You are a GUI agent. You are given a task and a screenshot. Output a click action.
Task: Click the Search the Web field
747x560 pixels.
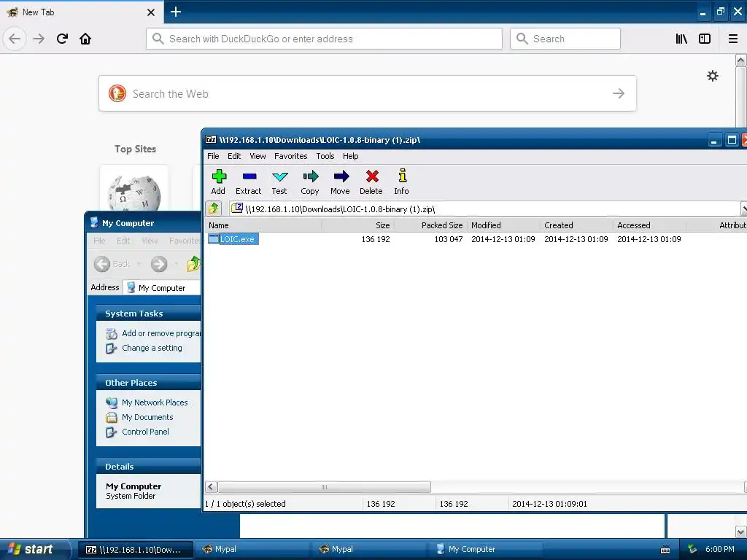coord(368,93)
